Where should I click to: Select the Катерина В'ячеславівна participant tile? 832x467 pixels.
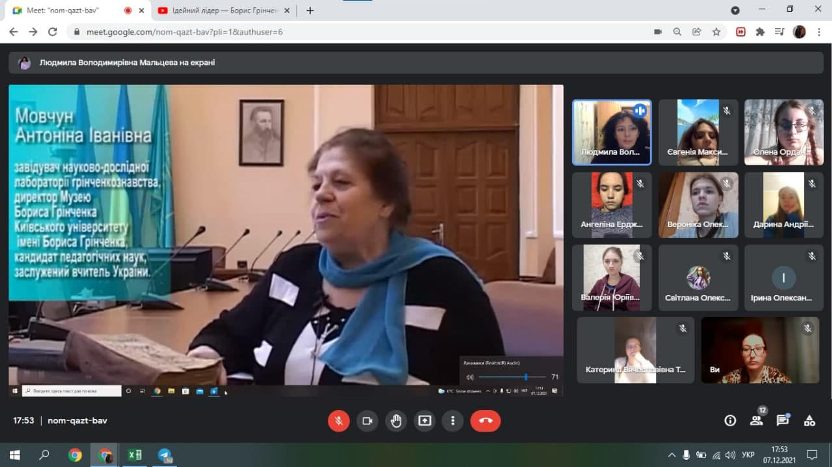coord(635,350)
